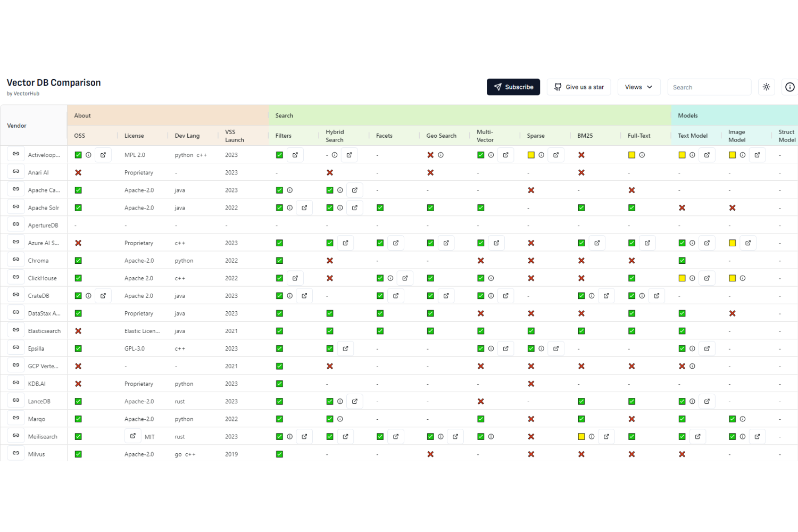Open Meilisearch Text Model external link
This screenshot has width=798, height=532.
(x=697, y=436)
